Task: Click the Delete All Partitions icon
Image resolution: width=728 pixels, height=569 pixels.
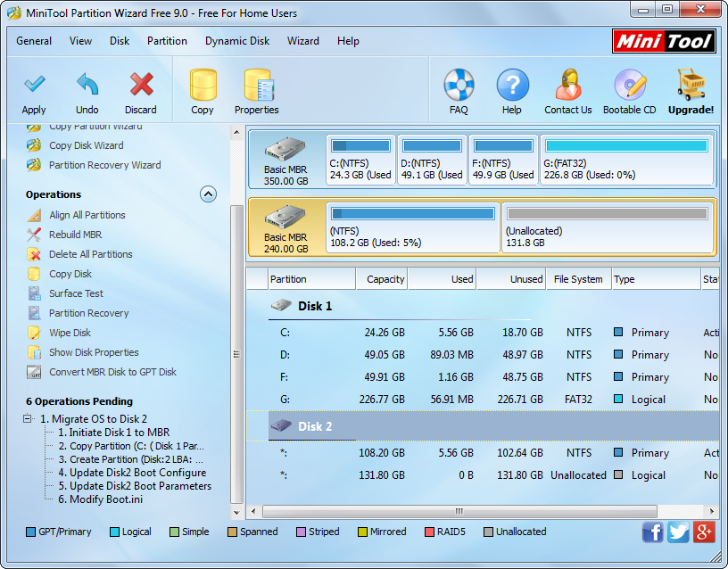Action: (x=34, y=254)
